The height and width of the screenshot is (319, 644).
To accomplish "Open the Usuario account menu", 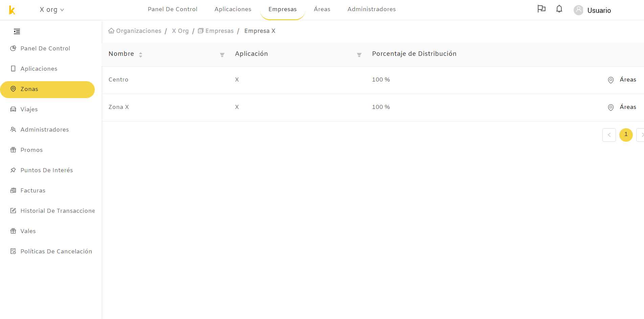I will click(599, 10).
